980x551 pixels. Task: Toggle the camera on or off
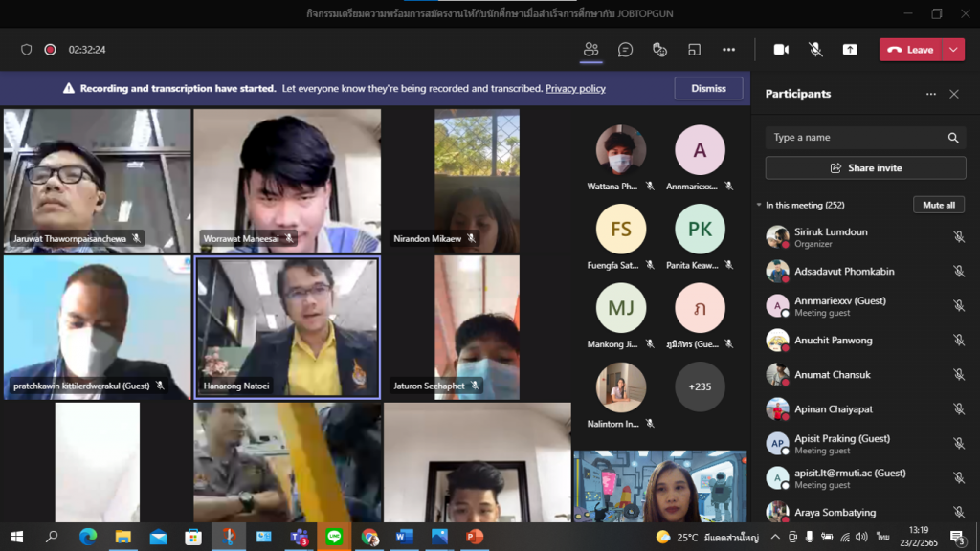pos(781,50)
